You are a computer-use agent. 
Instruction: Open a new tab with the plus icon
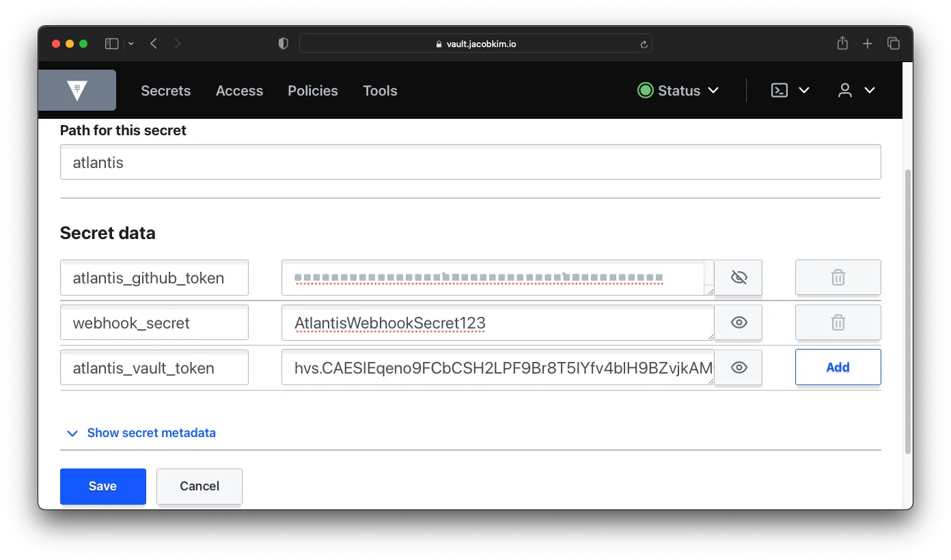(x=867, y=43)
